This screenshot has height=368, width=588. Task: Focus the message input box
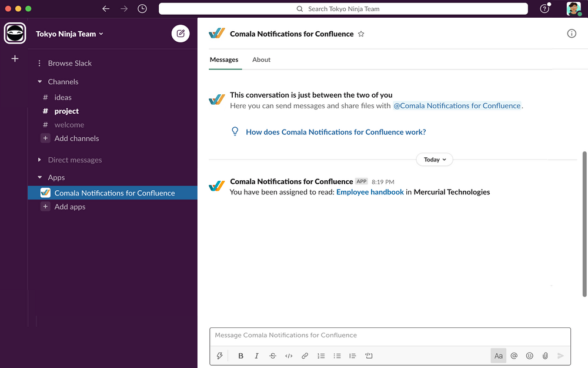390,336
